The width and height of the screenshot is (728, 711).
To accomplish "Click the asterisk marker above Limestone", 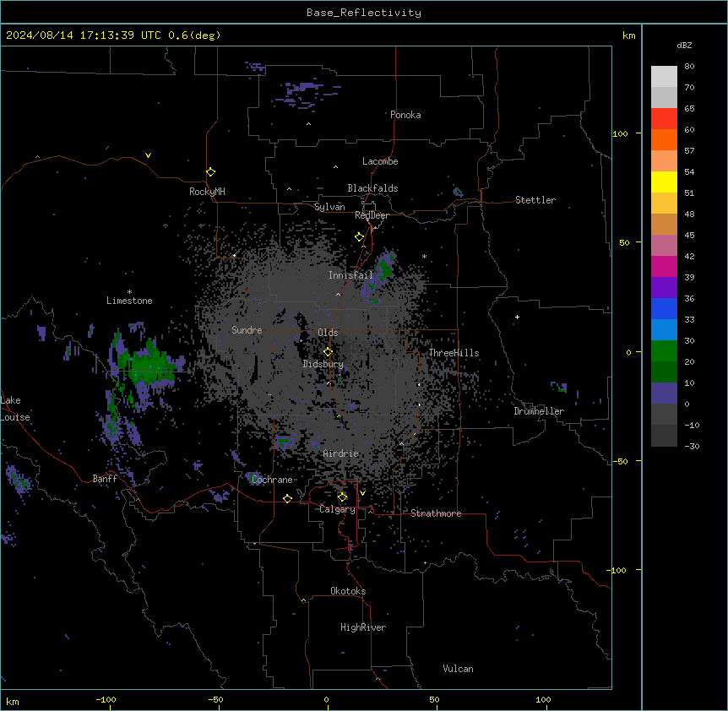I will 129,292.
